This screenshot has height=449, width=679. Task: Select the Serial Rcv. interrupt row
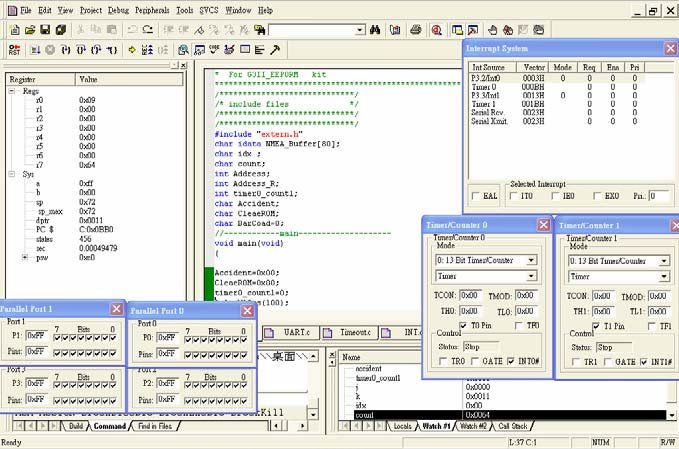click(x=556, y=113)
